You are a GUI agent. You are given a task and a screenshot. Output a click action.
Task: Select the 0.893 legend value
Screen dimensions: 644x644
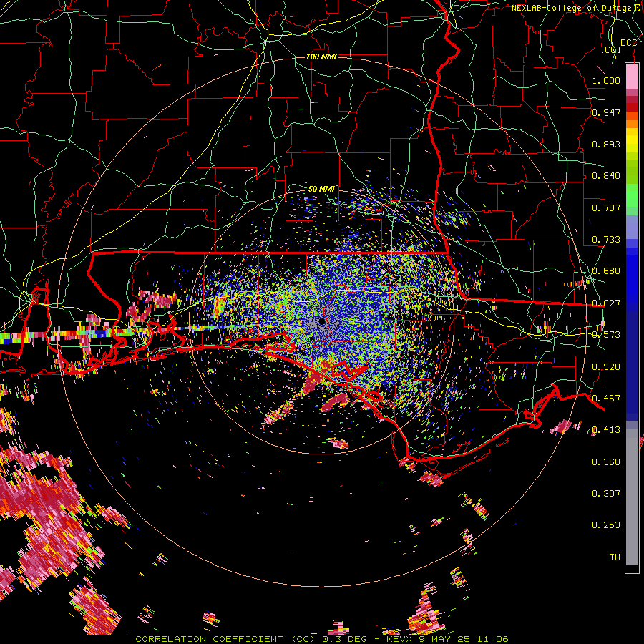point(606,144)
